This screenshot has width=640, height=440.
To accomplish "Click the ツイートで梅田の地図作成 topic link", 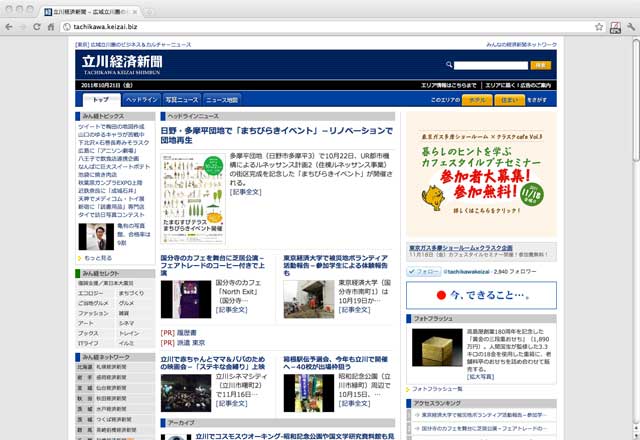I will pos(111,127).
